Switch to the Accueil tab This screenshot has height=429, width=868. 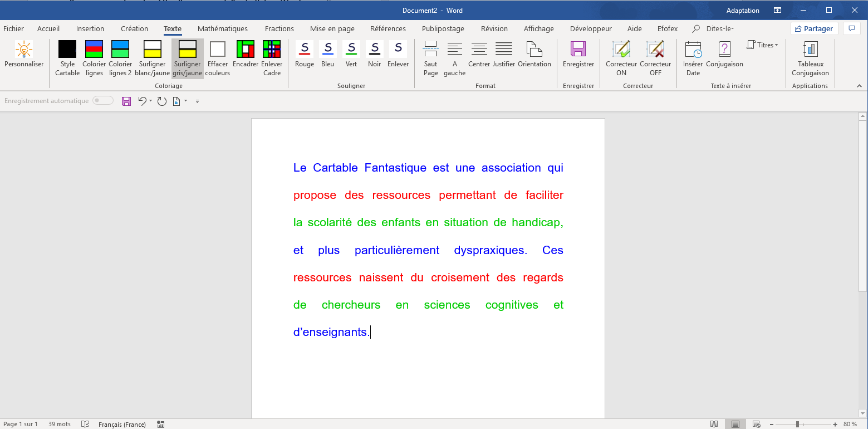tap(48, 28)
